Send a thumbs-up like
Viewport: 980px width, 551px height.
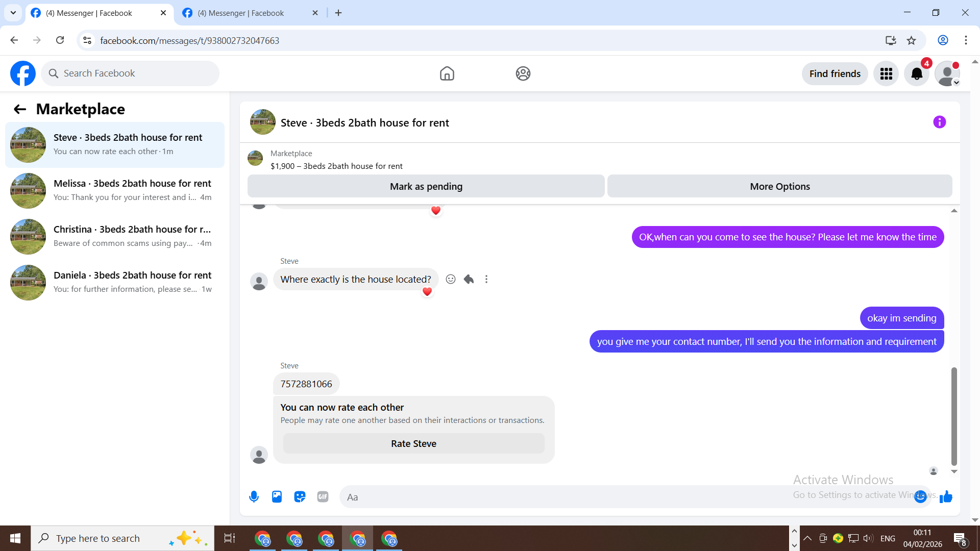tap(946, 496)
